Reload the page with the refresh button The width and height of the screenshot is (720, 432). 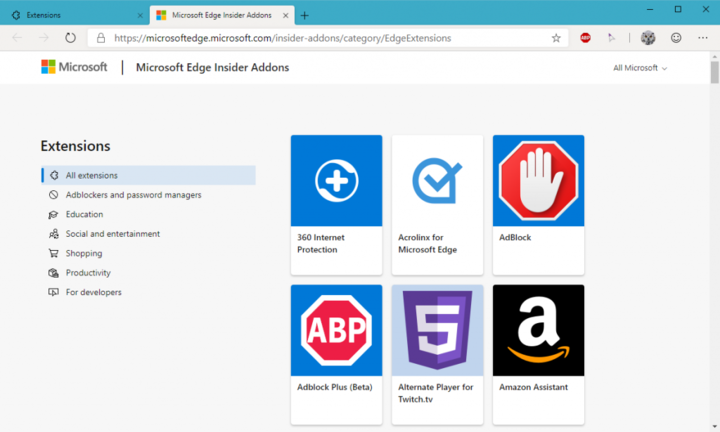pos(71,38)
